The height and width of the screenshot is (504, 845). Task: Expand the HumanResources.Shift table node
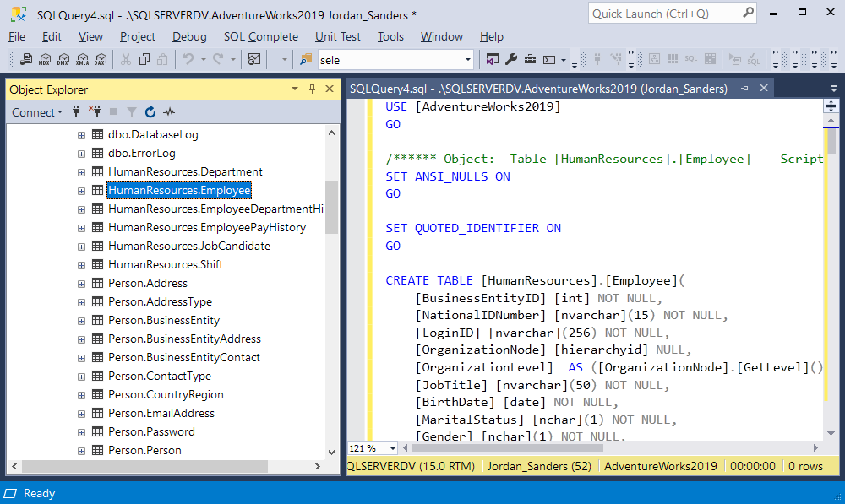tap(81, 265)
